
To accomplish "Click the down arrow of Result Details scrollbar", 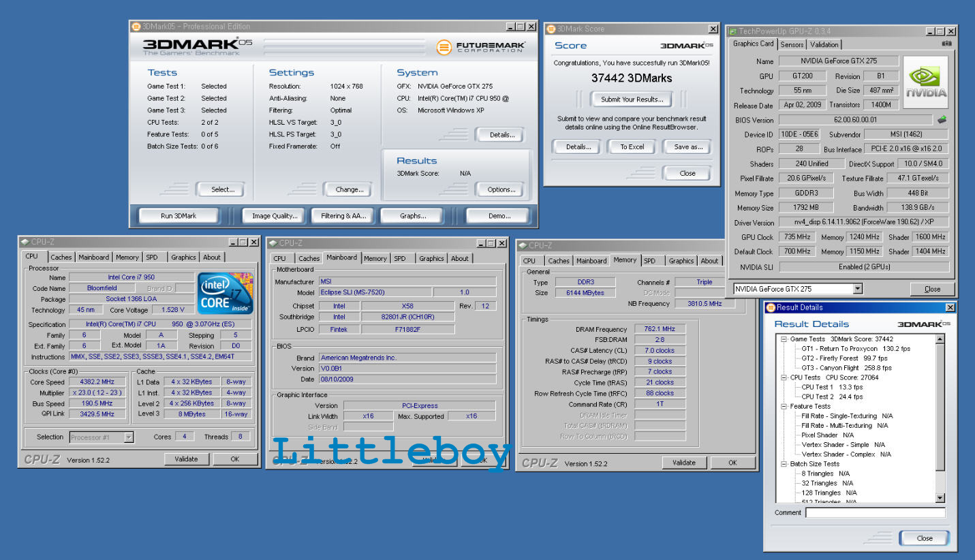I will [x=940, y=499].
